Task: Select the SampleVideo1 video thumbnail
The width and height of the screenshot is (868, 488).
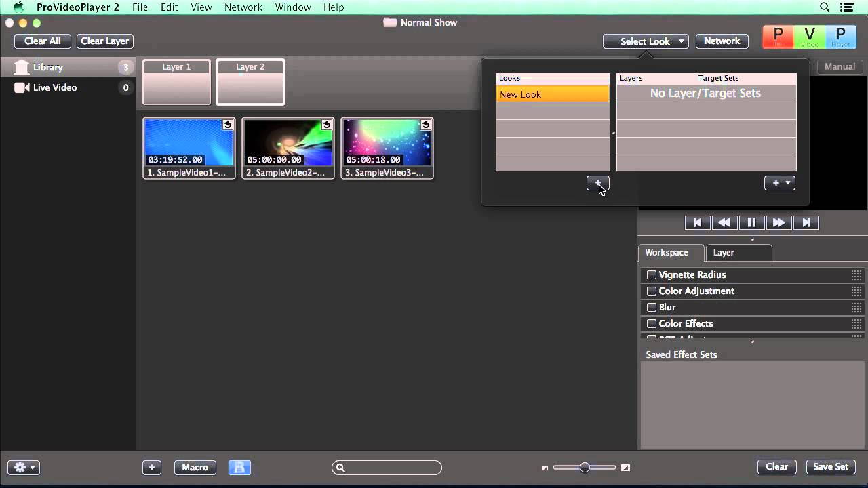Action: [189, 148]
